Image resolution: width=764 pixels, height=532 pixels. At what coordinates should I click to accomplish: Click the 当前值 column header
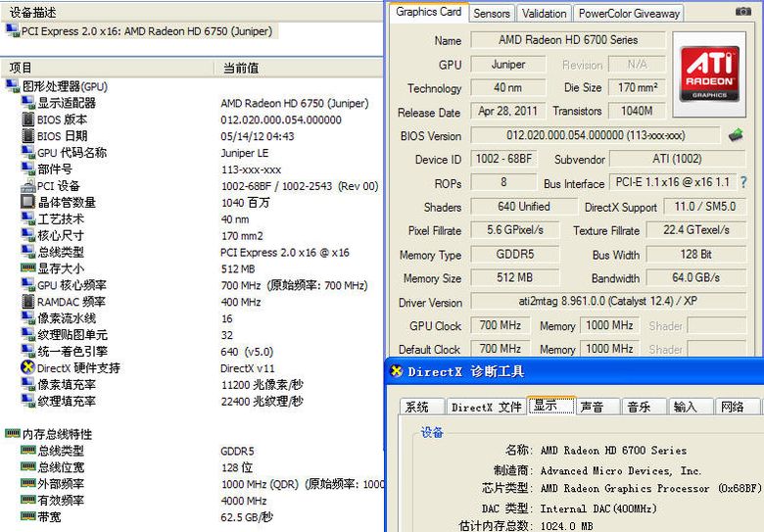coord(298,68)
